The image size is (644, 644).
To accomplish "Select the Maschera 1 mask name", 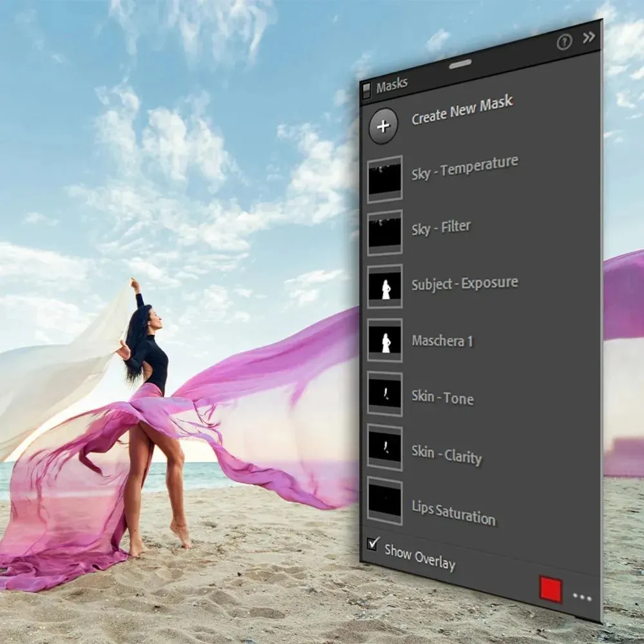I will (x=442, y=341).
